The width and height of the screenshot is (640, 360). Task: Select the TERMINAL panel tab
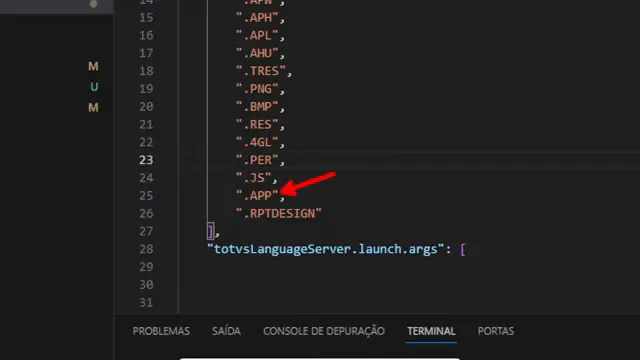click(431, 331)
